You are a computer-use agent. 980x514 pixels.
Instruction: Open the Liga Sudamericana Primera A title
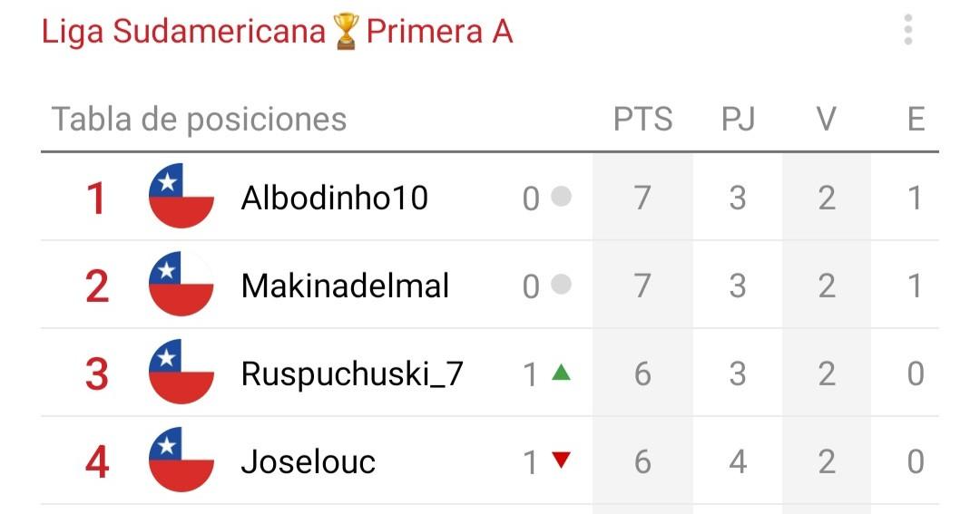point(277,32)
